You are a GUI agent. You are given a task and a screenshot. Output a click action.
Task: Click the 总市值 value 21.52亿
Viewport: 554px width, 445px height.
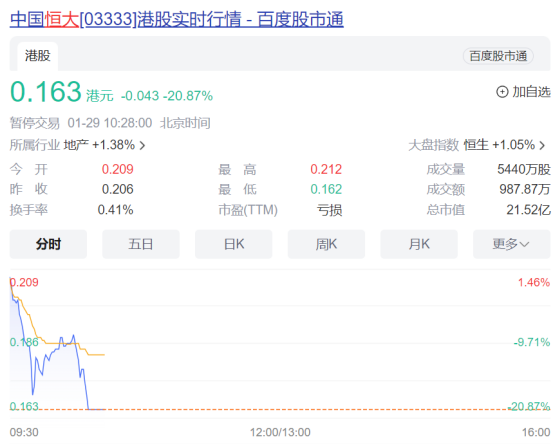coord(529,210)
